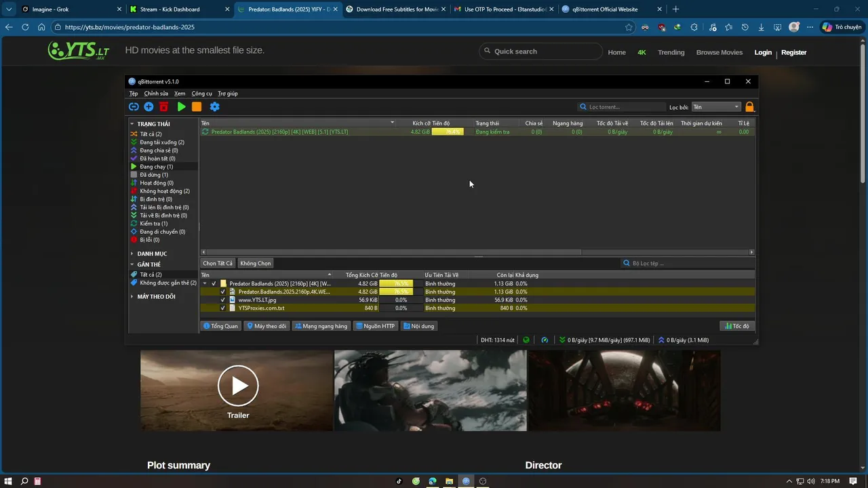Screen dimensions: 868x488
Task: Click the File Explorer taskbar icon
Action: pyautogui.click(x=449, y=481)
